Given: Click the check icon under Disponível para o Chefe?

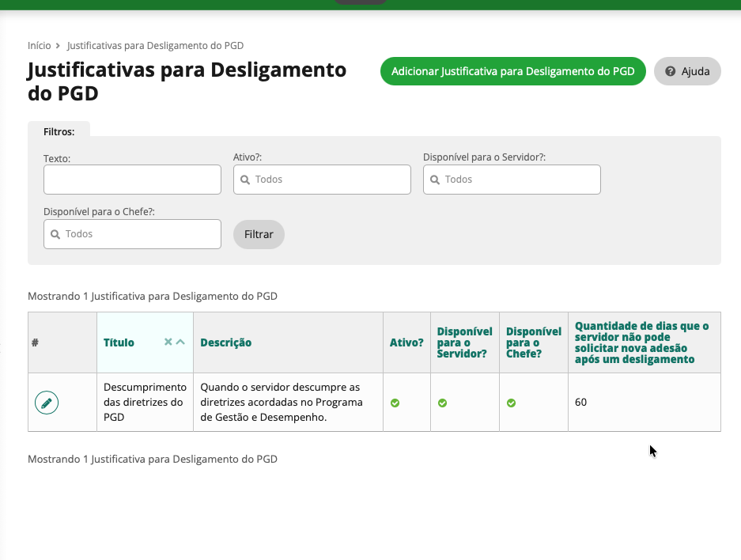Looking at the screenshot, I should pyautogui.click(x=511, y=403).
